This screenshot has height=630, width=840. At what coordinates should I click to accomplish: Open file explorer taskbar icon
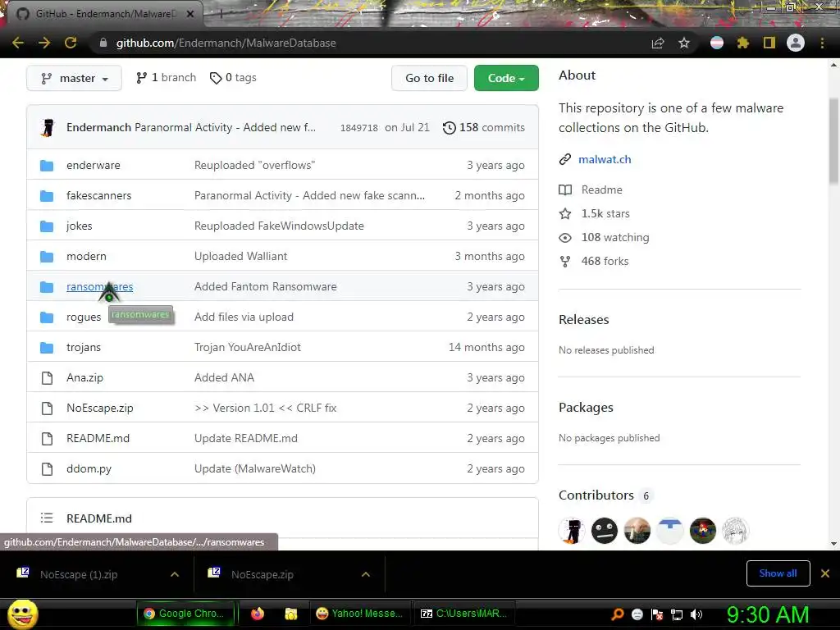291,614
